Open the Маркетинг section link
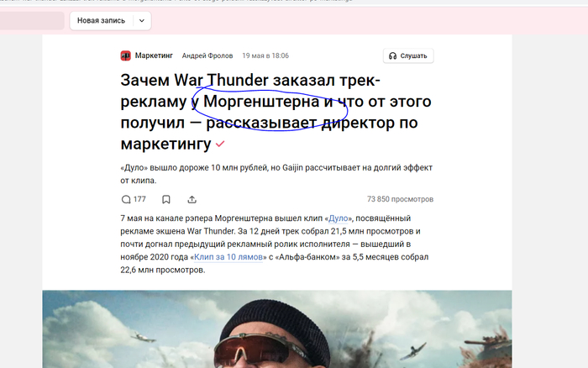This screenshot has height=368, width=588. 154,55
